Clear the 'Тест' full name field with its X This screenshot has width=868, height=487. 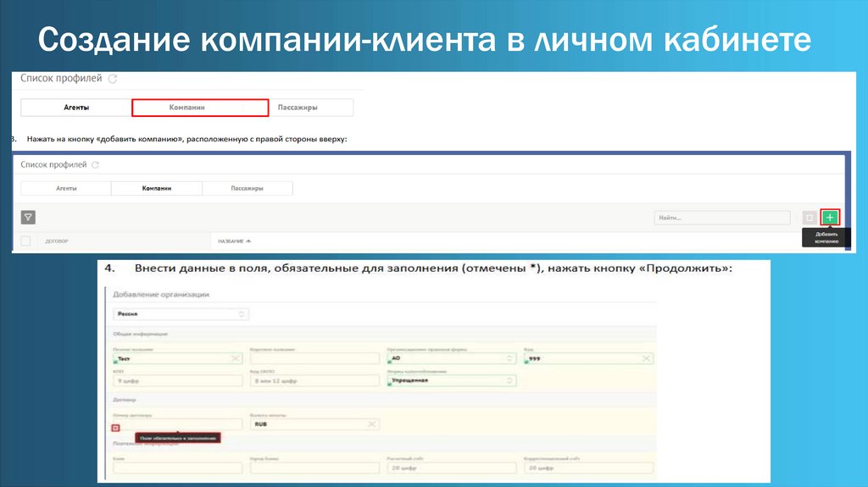(x=236, y=358)
